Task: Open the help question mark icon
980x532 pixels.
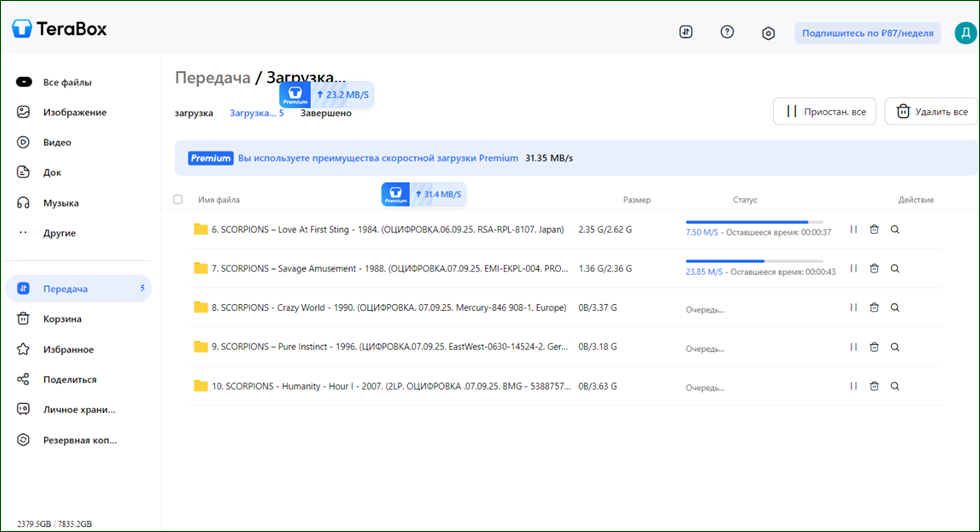Action: [x=727, y=32]
